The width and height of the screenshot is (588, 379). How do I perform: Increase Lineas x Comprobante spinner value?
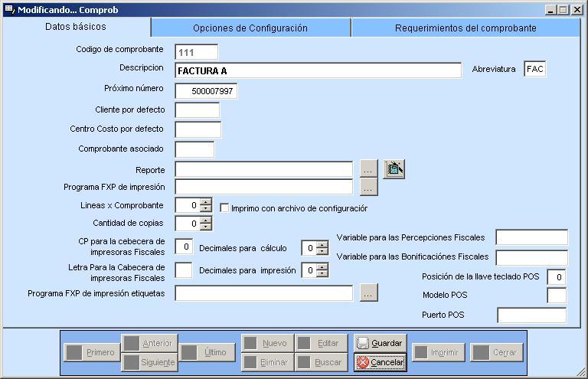206,202
